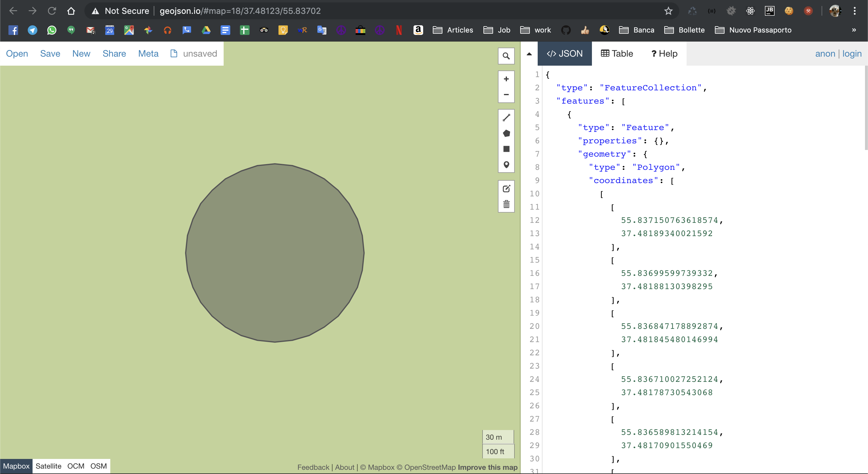Viewport: 868px width, 474px height.
Task: Click the login link
Action: [x=852, y=54]
